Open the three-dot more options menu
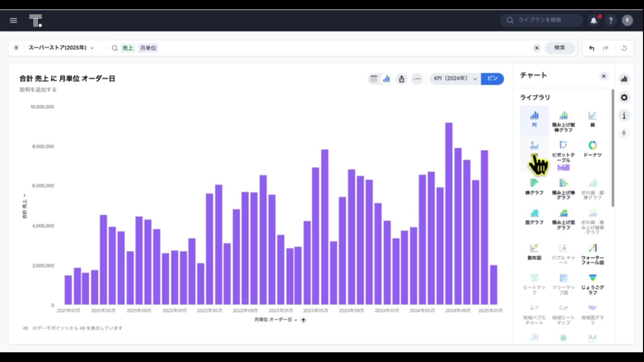The height and width of the screenshot is (362, 644). (x=417, y=79)
